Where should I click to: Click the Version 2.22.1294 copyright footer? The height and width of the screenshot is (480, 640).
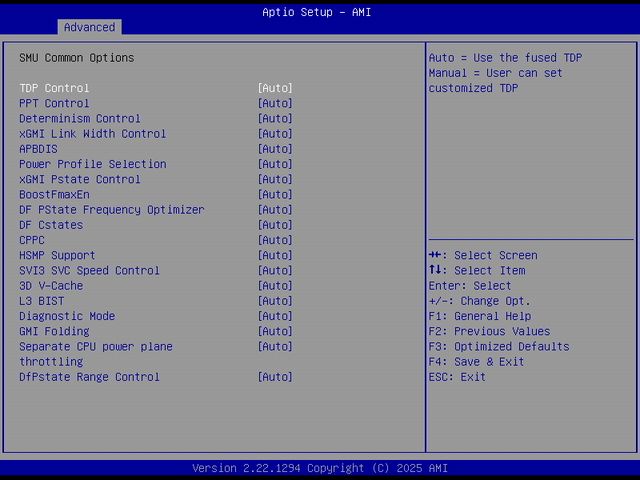tap(320, 468)
